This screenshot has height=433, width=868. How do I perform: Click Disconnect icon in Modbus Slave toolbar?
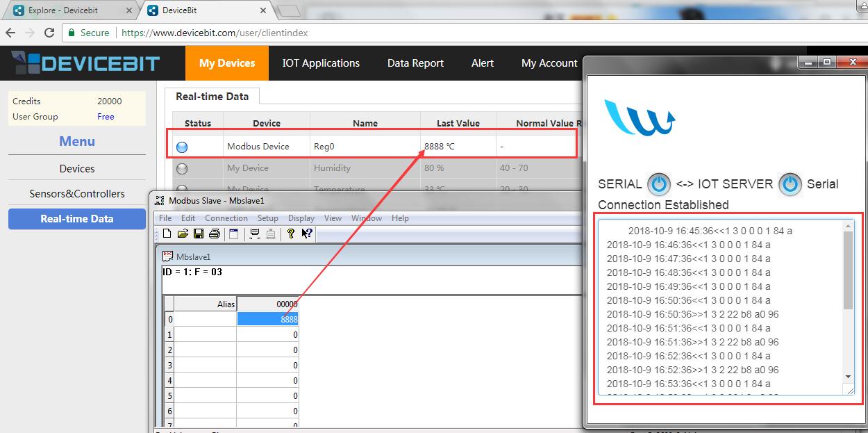click(271, 234)
